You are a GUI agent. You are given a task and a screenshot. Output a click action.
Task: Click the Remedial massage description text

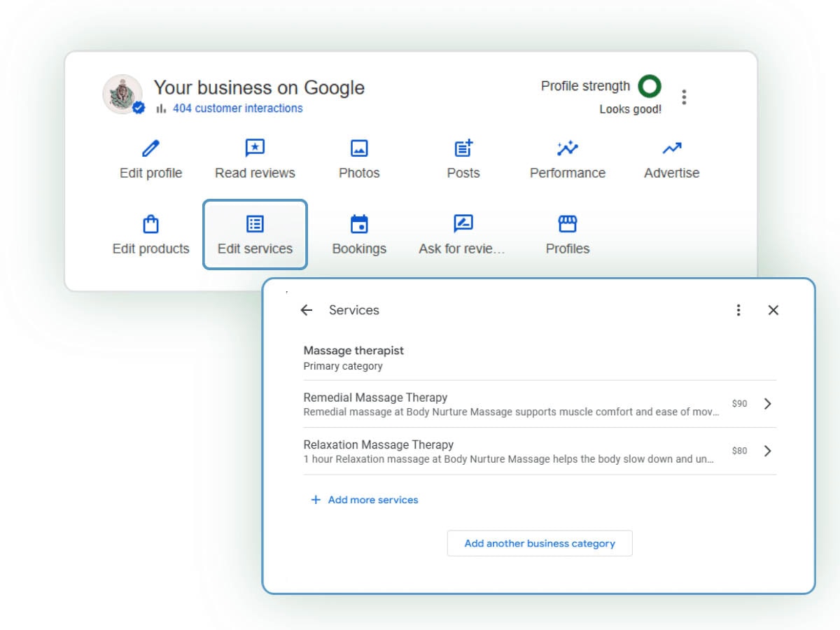pos(511,412)
